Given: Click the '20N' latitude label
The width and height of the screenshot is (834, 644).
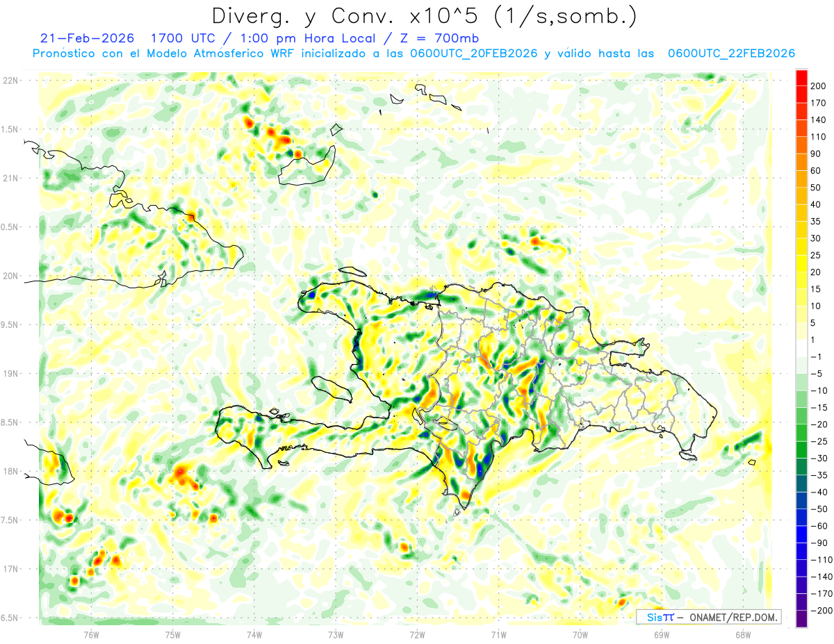Looking at the screenshot, I should pyautogui.click(x=10, y=276).
